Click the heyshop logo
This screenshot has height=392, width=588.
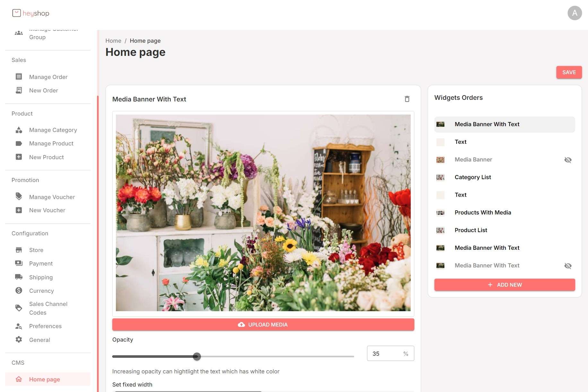(x=31, y=13)
